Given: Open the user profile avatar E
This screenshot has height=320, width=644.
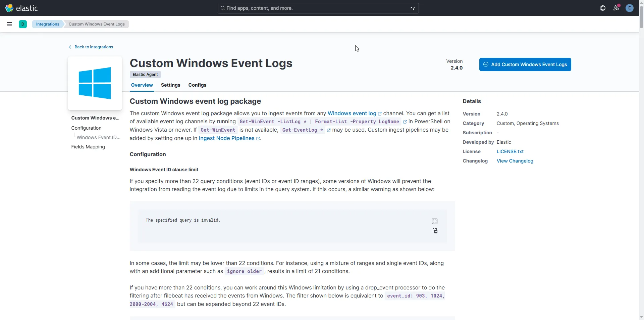Looking at the screenshot, I should (x=630, y=8).
